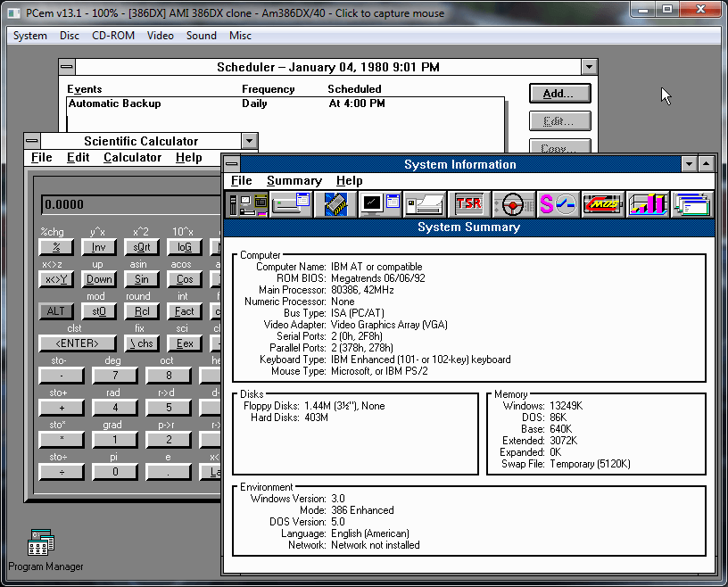Open the System Information control menu box
The width and height of the screenshot is (728, 587).
tap(231, 164)
